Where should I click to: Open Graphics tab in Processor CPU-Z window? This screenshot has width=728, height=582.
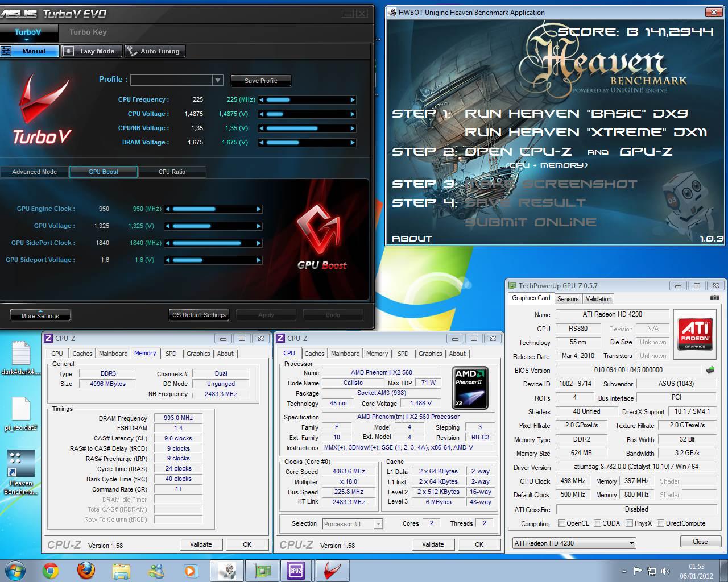[x=430, y=354]
